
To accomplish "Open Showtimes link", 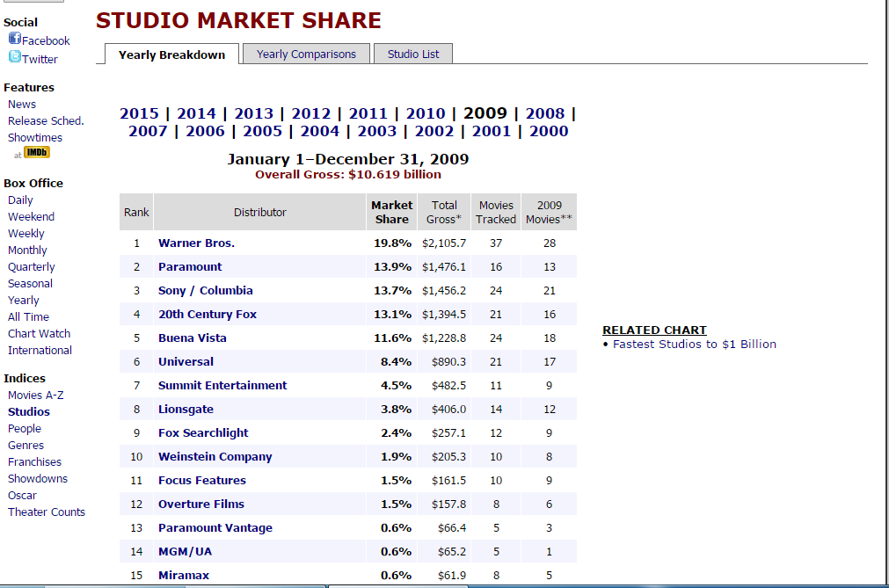I will click(x=35, y=138).
